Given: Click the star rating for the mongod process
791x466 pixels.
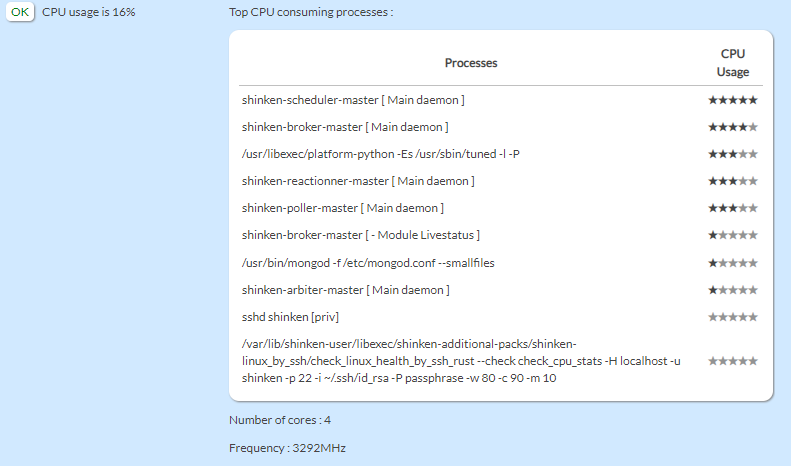Looking at the screenshot, I should click(732, 263).
